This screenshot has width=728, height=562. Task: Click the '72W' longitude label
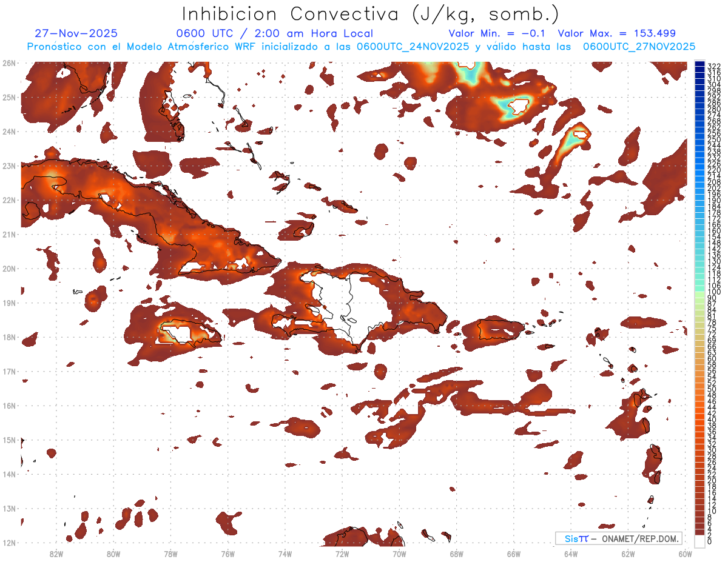click(342, 554)
